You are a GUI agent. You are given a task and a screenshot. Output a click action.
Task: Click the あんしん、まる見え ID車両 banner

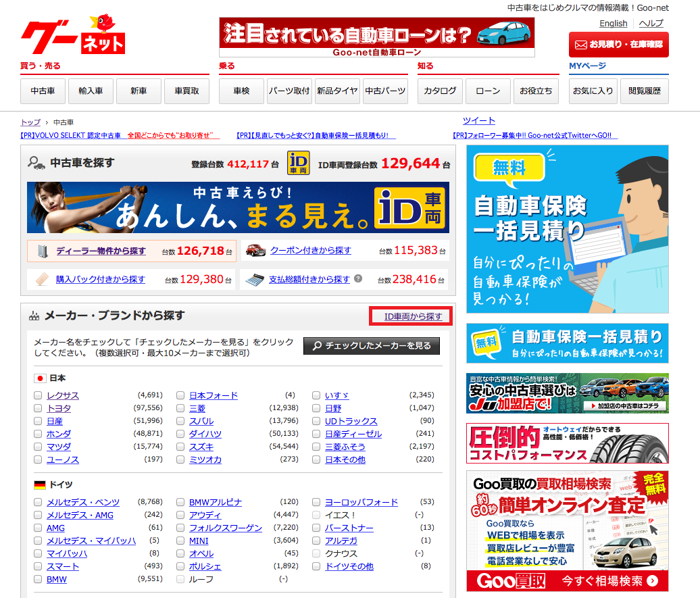[238, 207]
